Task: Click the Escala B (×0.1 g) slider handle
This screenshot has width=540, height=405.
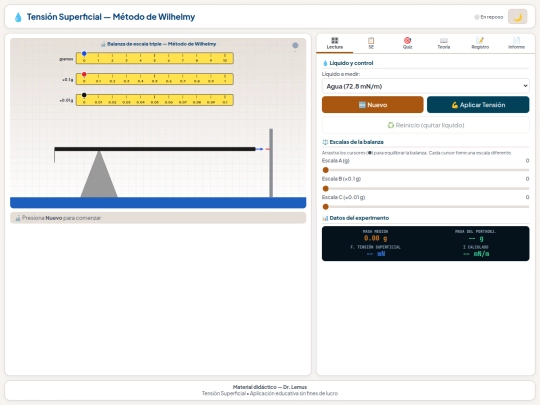Action: (325, 188)
